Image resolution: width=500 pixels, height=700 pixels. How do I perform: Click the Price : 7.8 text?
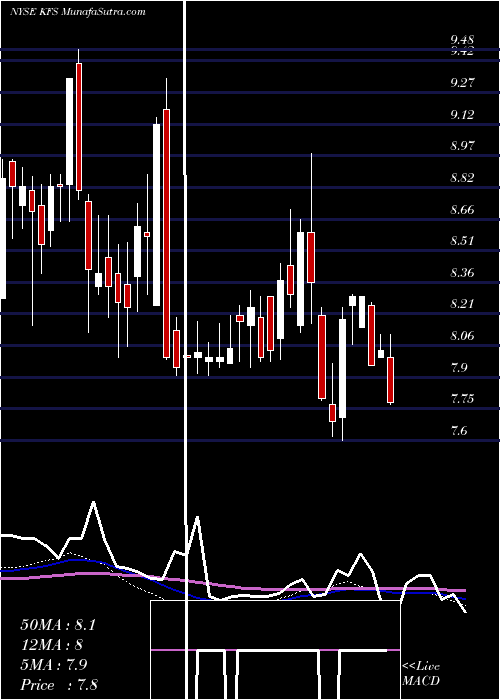pos(59,685)
